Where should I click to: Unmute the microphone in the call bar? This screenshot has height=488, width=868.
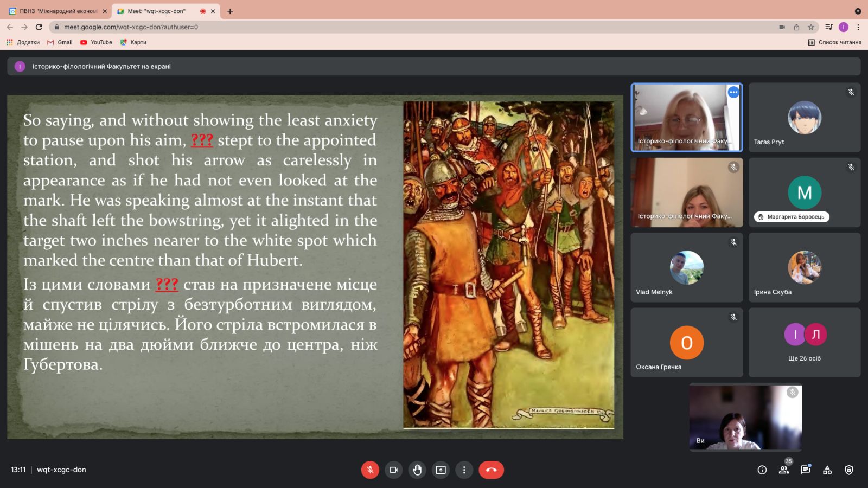(x=370, y=470)
